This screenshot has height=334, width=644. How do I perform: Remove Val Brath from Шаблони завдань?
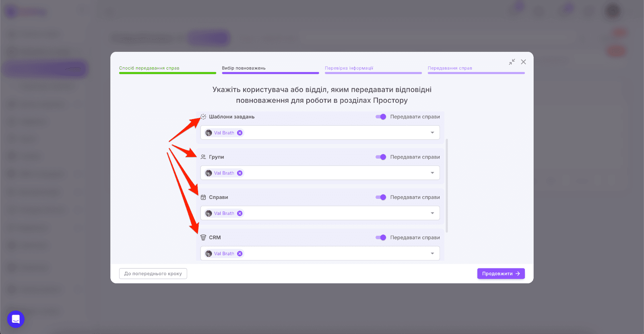[x=240, y=133]
